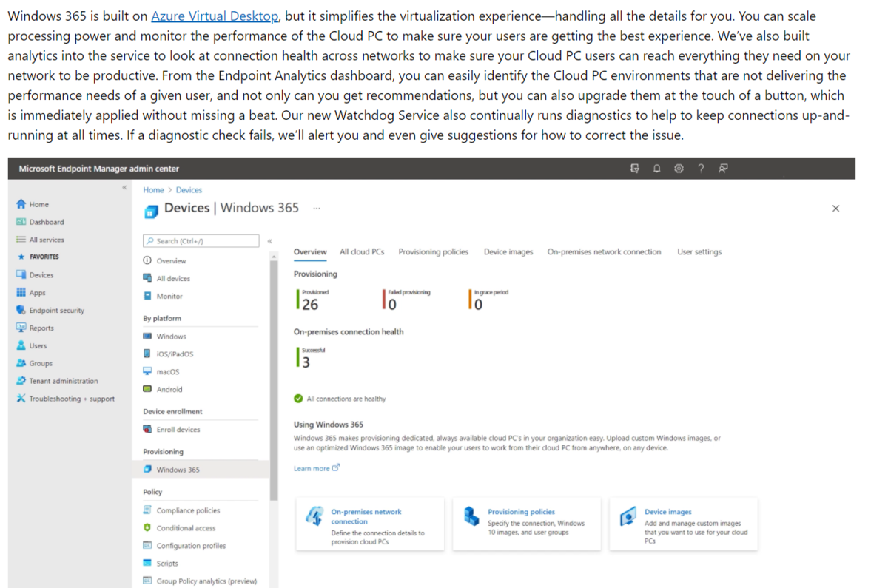This screenshot has width=888, height=588.
Task: Open the Reports icon in sidebar
Action: [x=21, y=328]
